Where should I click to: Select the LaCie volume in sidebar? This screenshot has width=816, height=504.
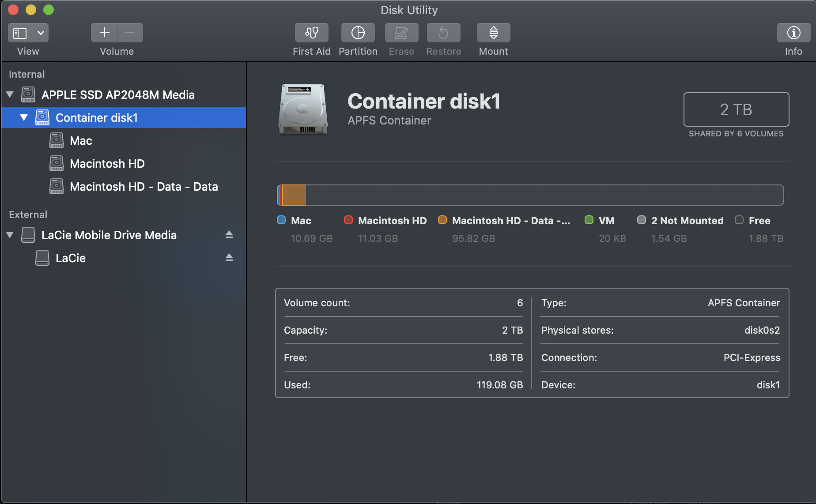[70, 258]
